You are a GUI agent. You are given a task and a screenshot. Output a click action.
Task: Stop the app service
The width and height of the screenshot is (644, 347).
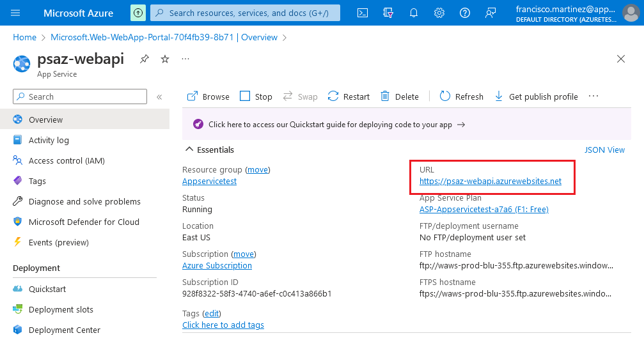pos(256,96)
